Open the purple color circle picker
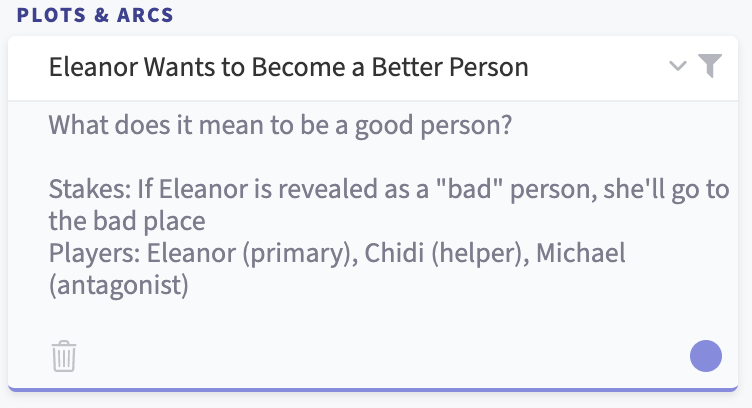This screenshot has height=408, width=752. [706, 356]
